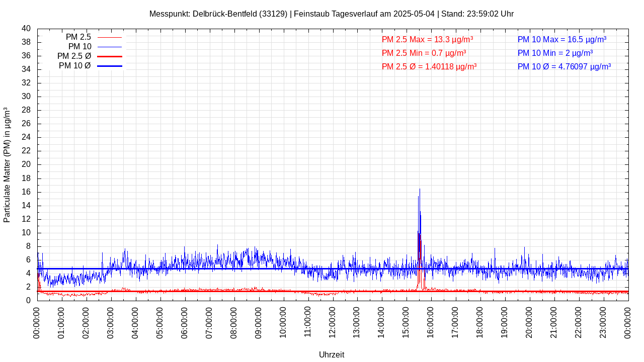This screenshot has height=362, width=644.
Task: Click the PM 2.5 Ø average value text
Action: (x=429, y=66)
